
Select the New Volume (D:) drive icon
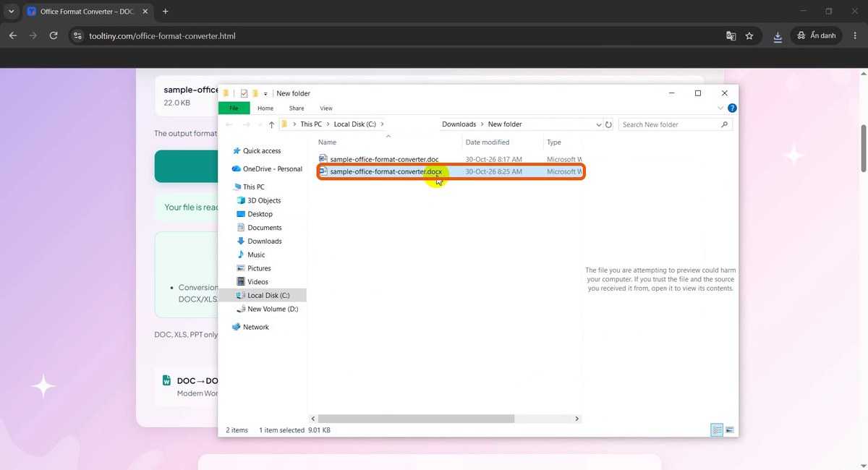click(242, 309)
